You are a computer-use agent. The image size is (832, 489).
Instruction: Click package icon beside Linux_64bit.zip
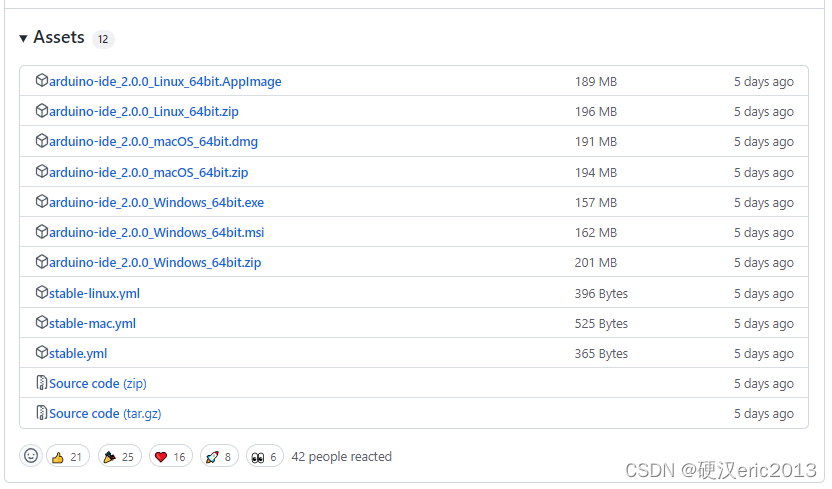[x=41, y=111]
